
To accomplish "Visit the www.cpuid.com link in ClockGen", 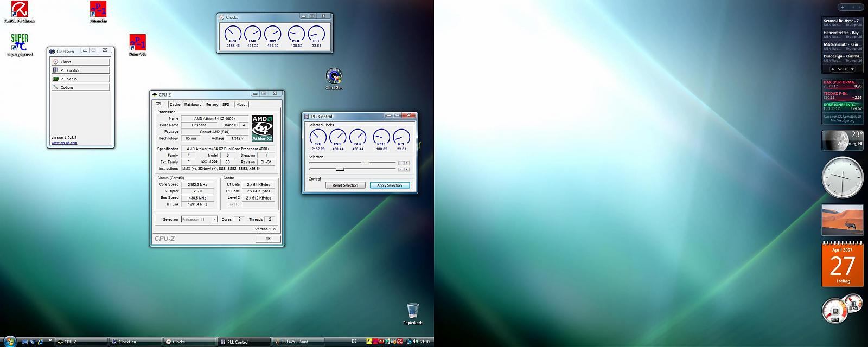I will [x=64, y=143].
